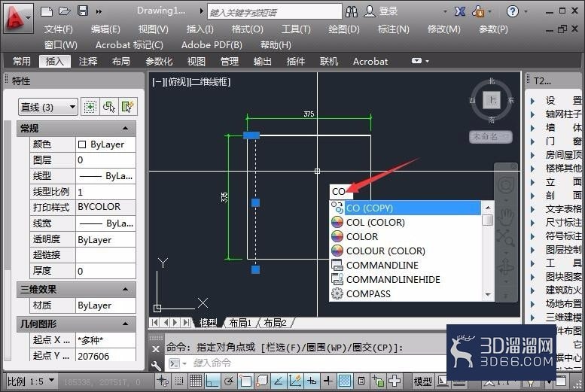Switch to the 布局1 layout tab
The height and width of the screenshot is (392, 585).
[x=240, y=323]
